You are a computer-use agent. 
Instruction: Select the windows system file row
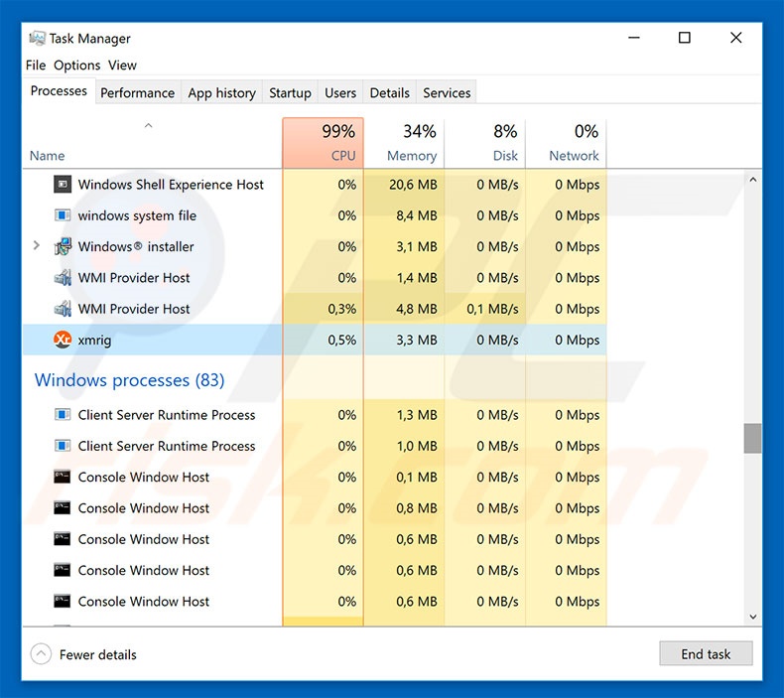pyautogui.click(x=315, y=215)
